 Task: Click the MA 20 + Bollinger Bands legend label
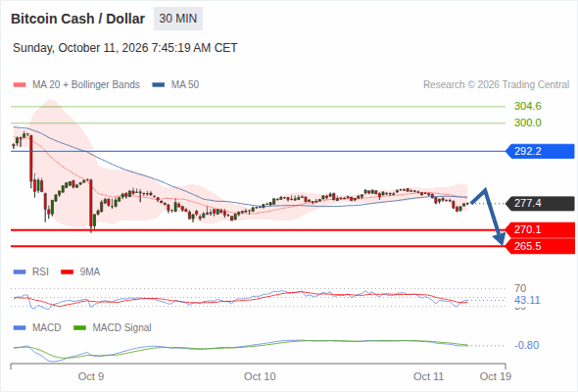pos(86,85)
